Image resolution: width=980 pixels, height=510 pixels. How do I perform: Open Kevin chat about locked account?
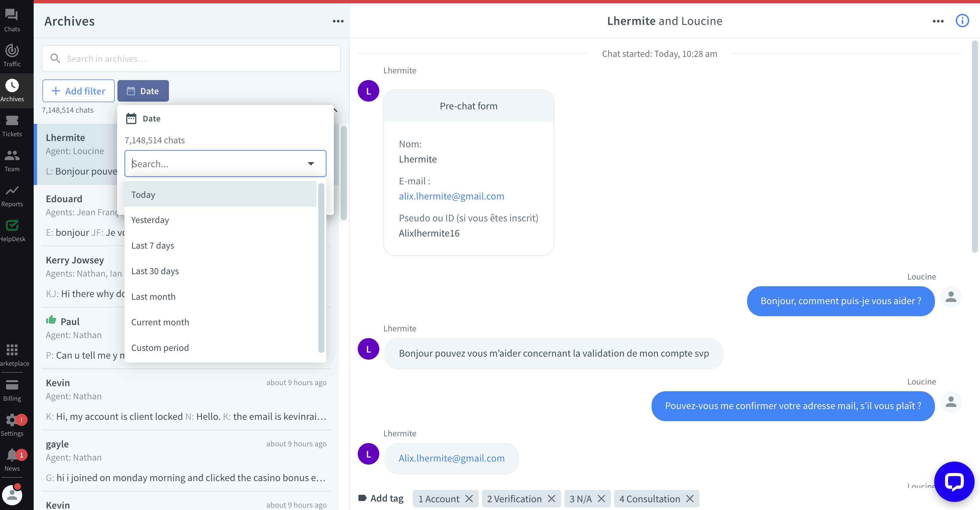(186, 399)
